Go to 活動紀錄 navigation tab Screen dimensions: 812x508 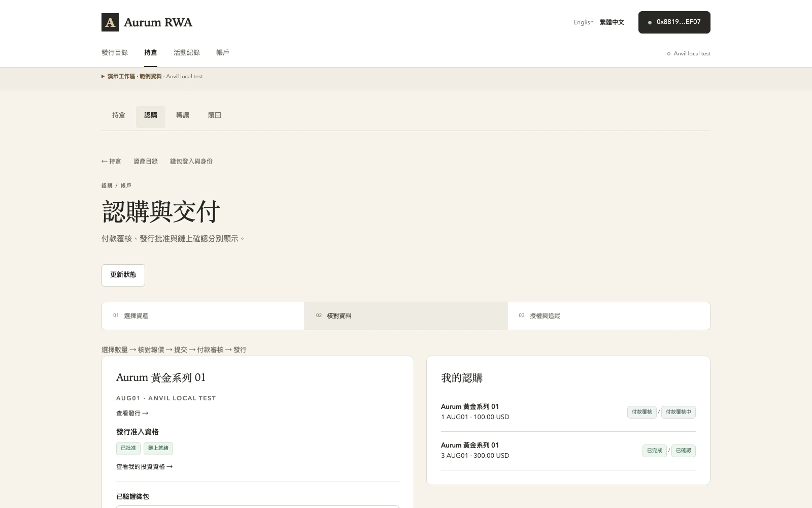[x=187, y=53]
